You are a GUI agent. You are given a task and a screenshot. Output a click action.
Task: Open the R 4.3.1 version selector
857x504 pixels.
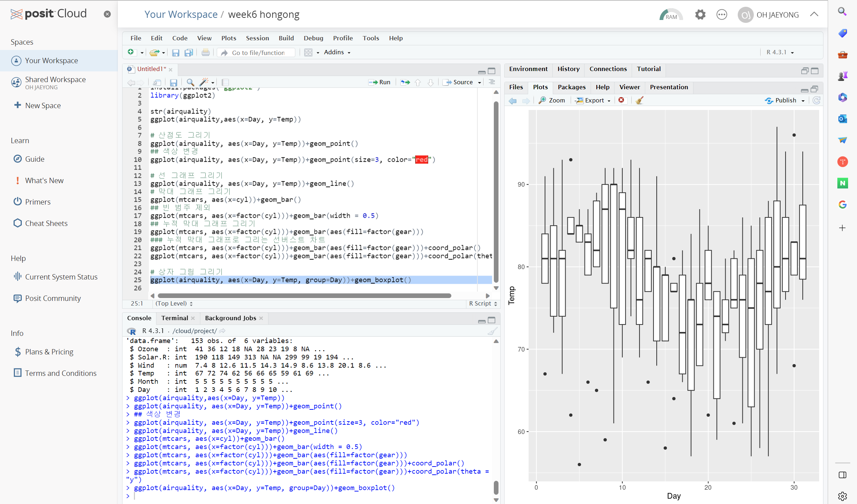click(x=780, y=52)
